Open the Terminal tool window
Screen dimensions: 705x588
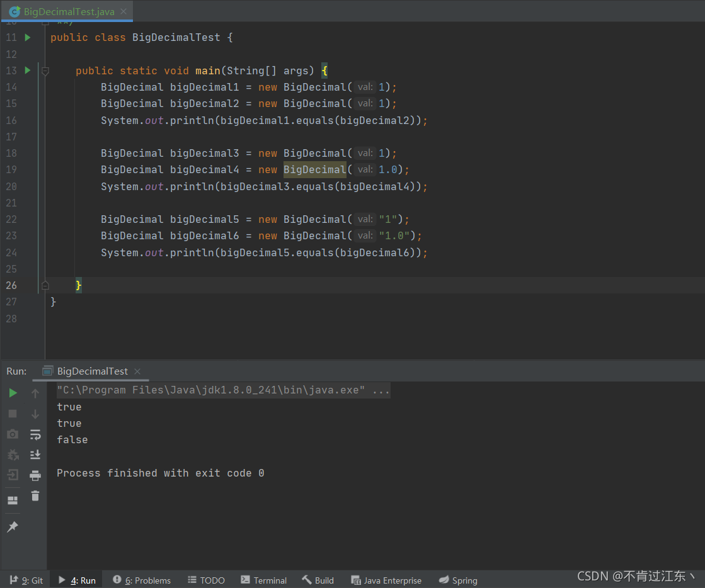(264, 580)
